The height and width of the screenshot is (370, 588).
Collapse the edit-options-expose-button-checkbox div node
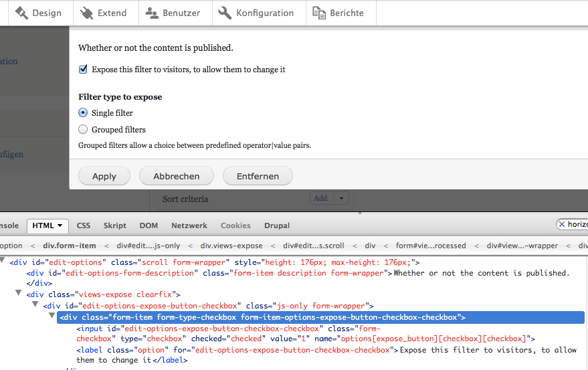35,306
